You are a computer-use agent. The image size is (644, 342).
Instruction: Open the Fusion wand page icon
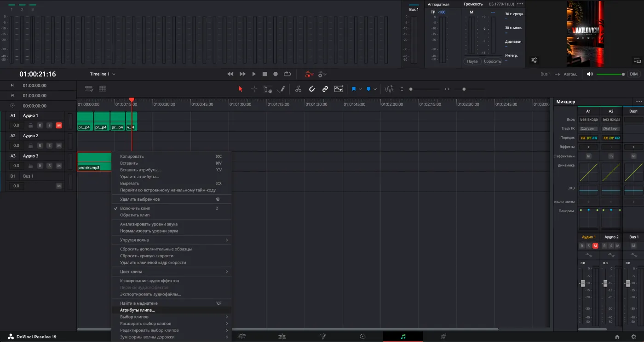point(322,336)
